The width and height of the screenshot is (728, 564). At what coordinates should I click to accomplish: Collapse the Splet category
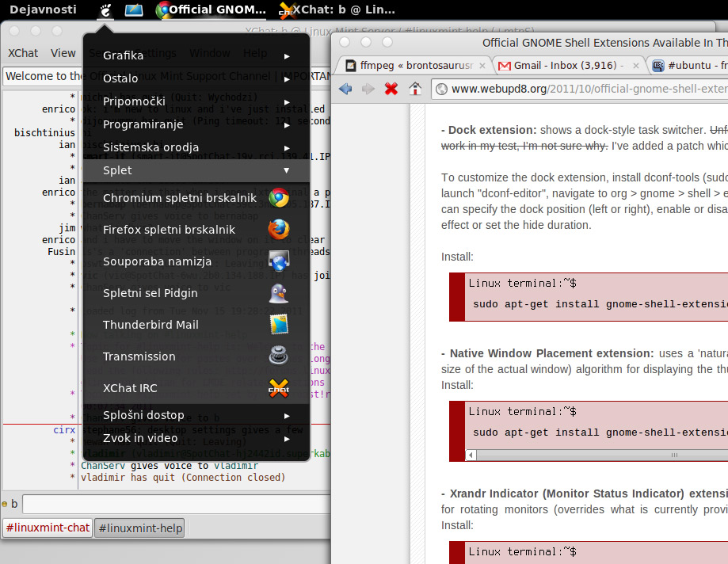coord(196,170)
